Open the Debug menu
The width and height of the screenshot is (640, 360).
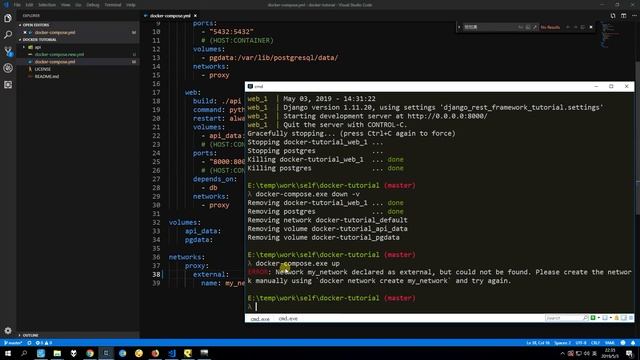click(x=93, y=5)
